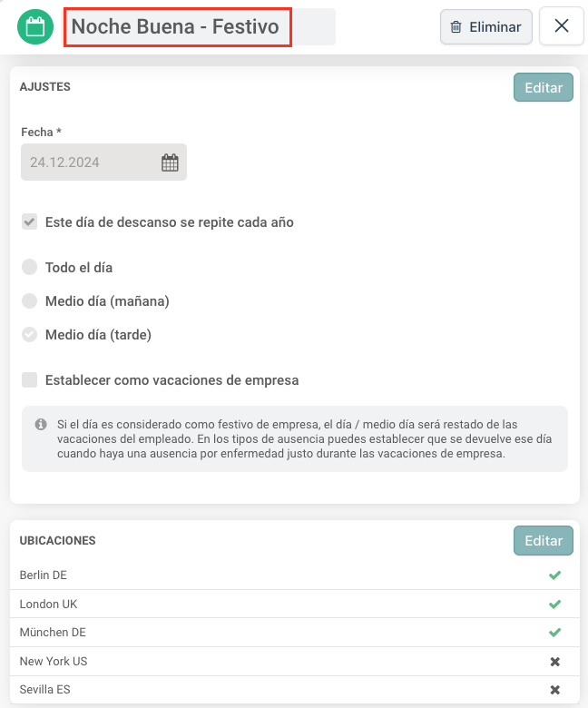Click Editar in the Ajustes section
Viewport: 588px width, 708px height.
(x=544, y=88)
